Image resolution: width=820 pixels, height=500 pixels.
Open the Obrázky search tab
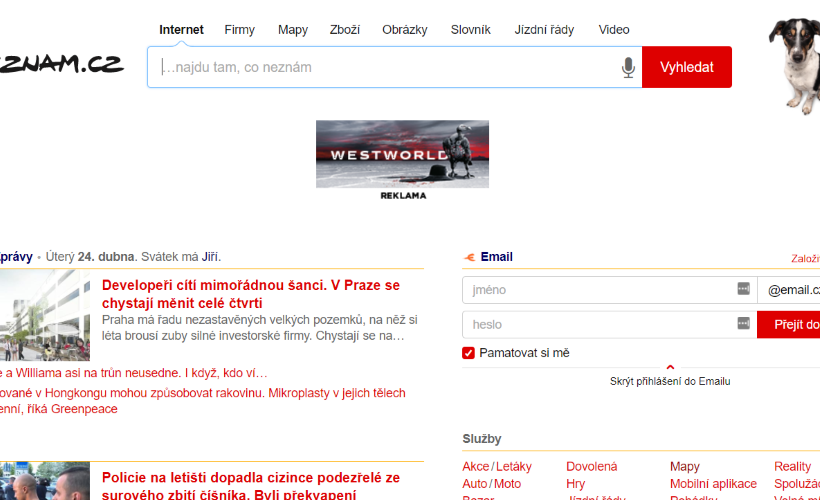pyautogui.click(x=405, y=30)
